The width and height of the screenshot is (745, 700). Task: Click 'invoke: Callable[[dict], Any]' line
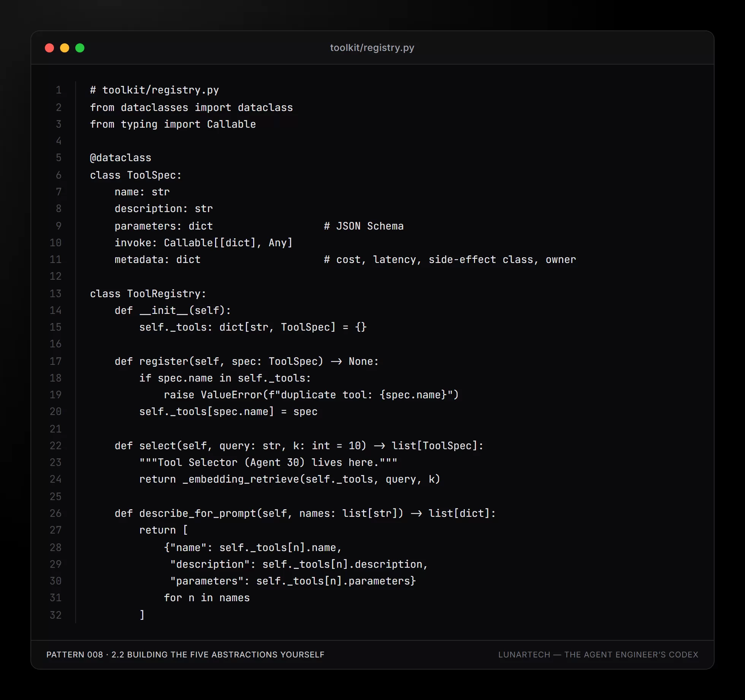pyautogui.click(x=204, y=243)
